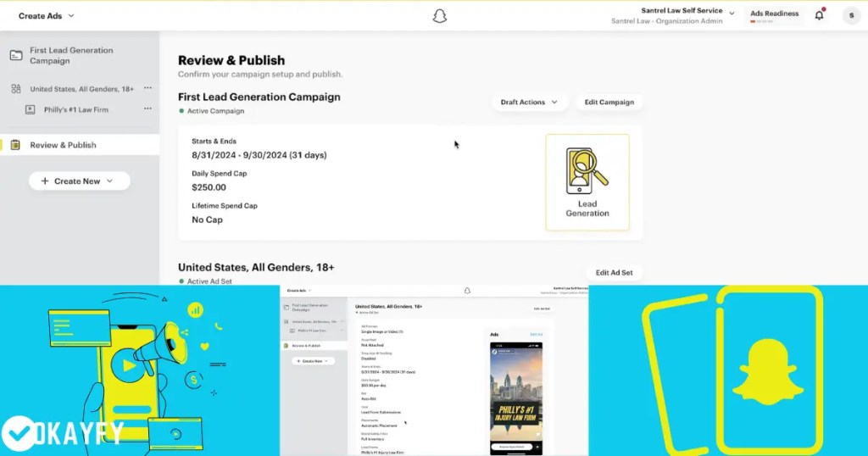Go to Review & Publish in sidebar
Viewport: 868px width, 456px height.
pos(80,145)
